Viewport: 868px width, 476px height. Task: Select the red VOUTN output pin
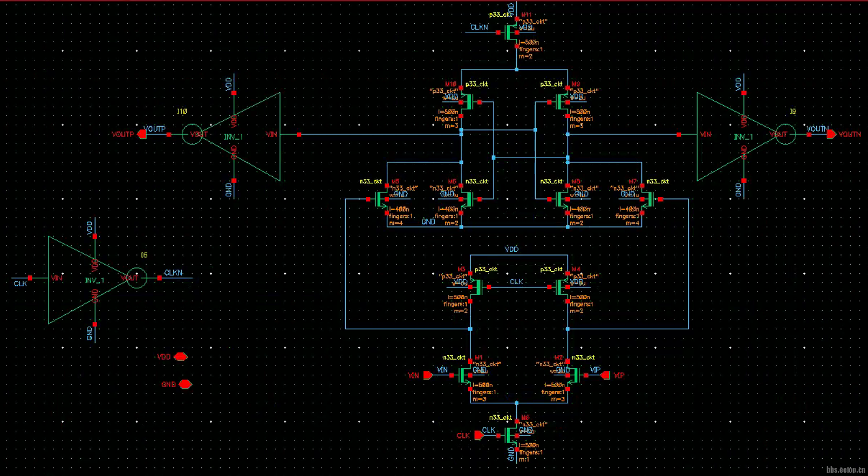[x=831, y=134]
